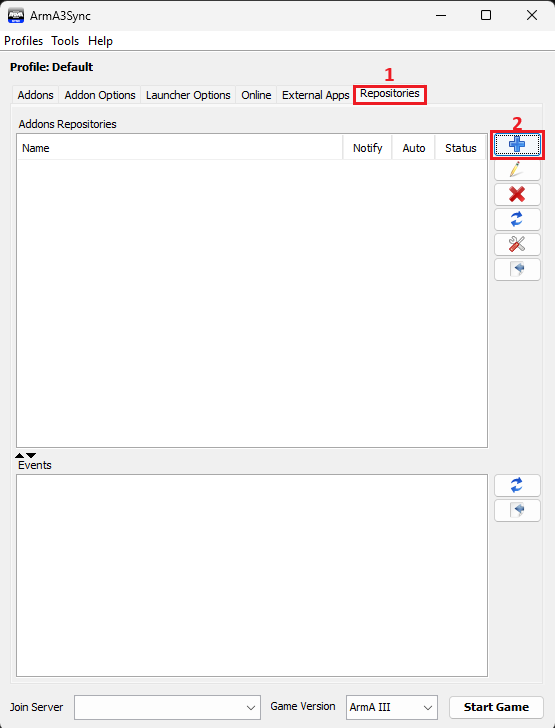Click the ArmA3Sync app icon in title bar
Screen dimensions: 555x728
[16, 15]
